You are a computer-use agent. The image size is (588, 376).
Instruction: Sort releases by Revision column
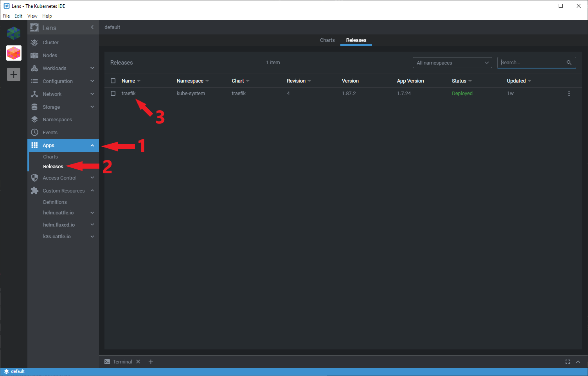298,81
